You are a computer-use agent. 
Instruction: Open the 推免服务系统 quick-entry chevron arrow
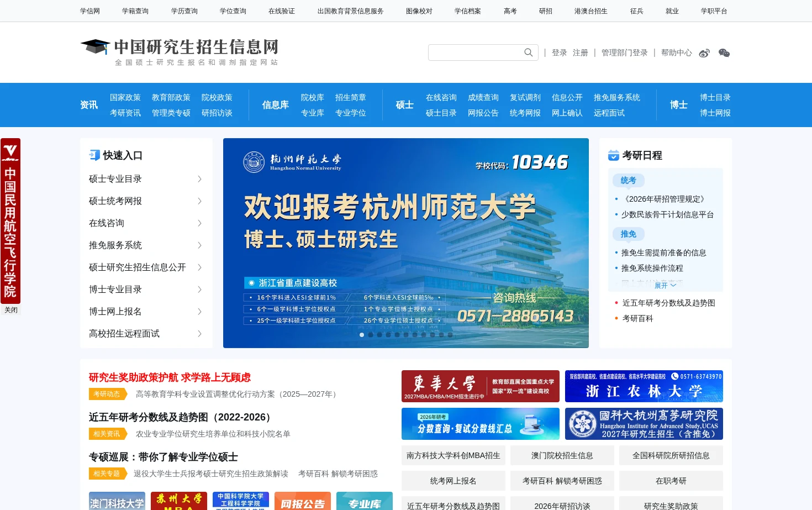pyautogui.click(x=199, y=245)
